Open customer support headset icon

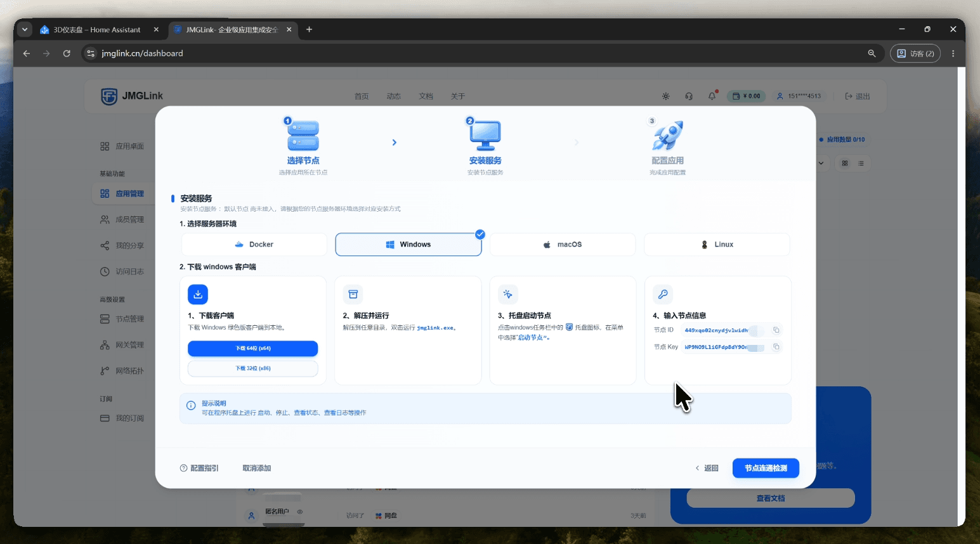coord(689,96)
